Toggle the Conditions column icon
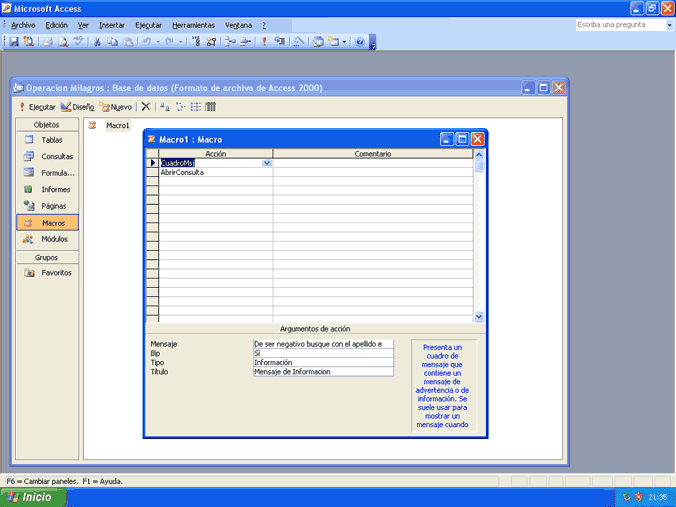 click(211, 42)
